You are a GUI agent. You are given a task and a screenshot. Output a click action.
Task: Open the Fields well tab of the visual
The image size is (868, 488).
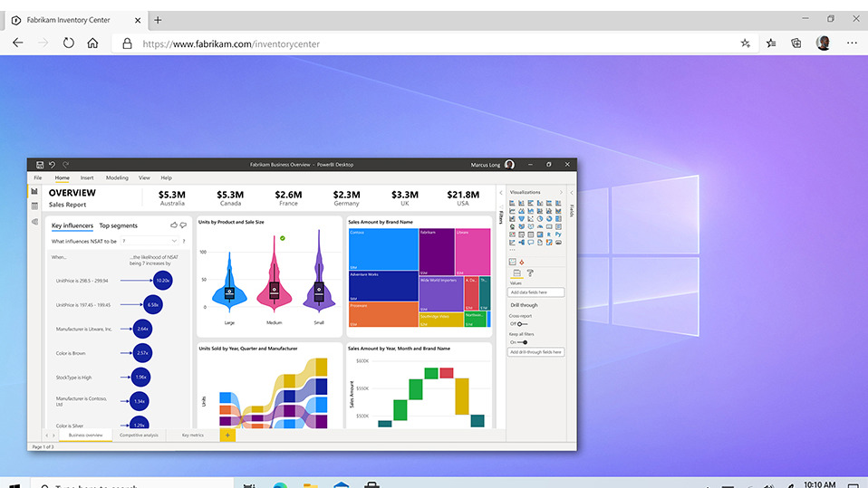pos(517,273)
